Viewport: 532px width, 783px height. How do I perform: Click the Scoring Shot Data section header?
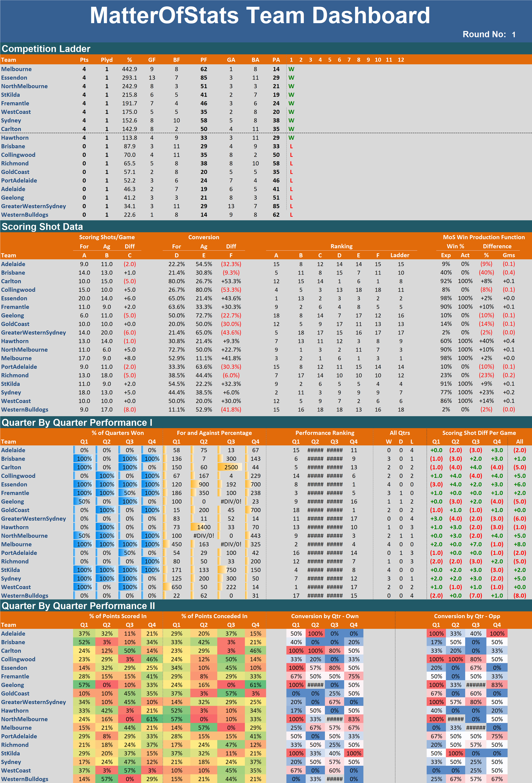(42, 227)
